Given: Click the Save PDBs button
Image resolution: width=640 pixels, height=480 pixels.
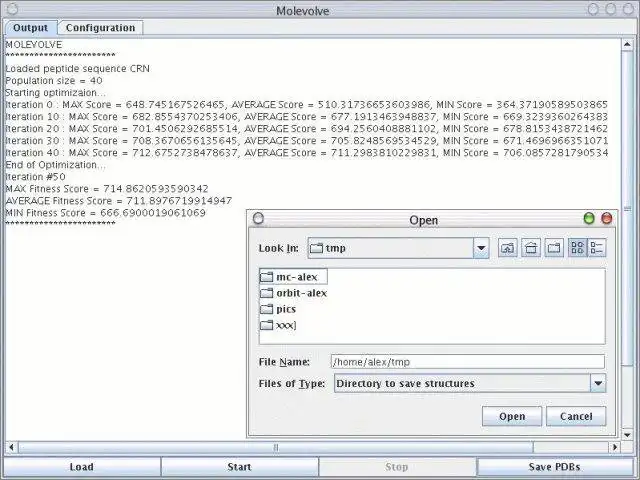Looking at the screenshot, I should 554,467.
